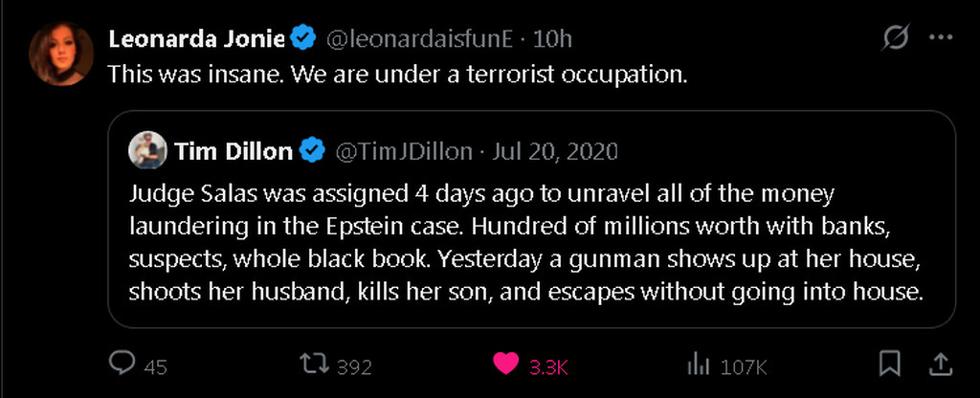Viewport: 980px width, 398px height.
Task: Open Leonarda Jonie's profile picture
Action: [x=62, y=53]
